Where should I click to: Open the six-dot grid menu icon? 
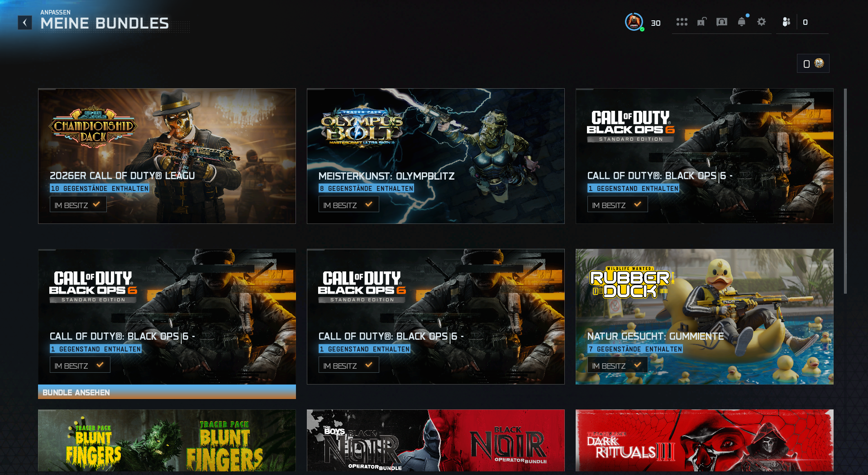tap(682, 22)
